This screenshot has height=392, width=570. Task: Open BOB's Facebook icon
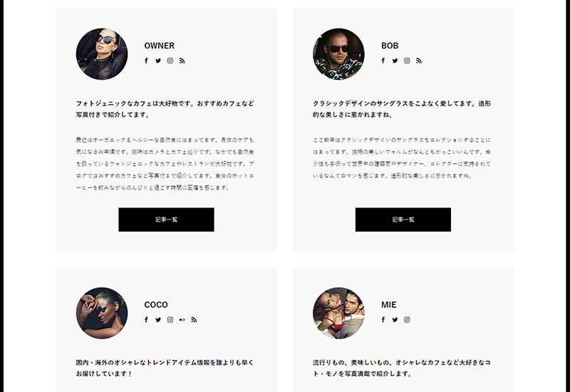[x=383, y=61]
